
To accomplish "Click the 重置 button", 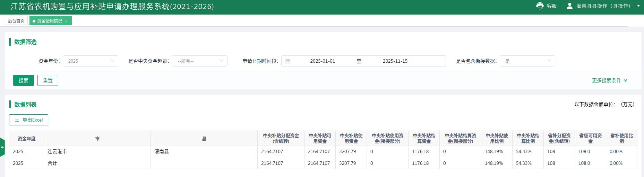I will click(48, 80).
